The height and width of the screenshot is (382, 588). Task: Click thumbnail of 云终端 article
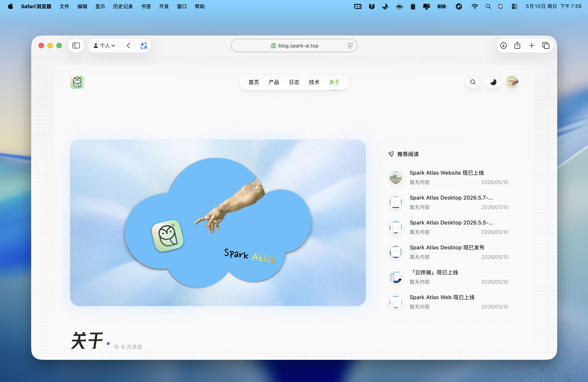click(x=395, y=277)
